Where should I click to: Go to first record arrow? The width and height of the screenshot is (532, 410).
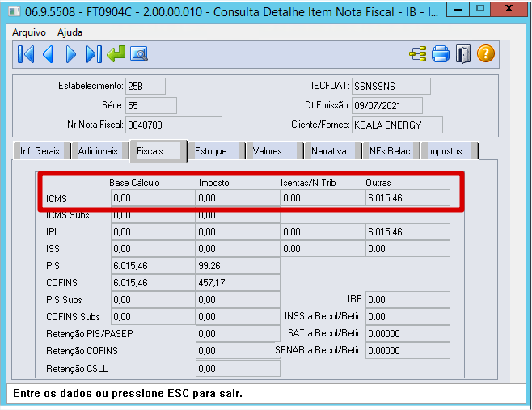(x=26, y=54)
